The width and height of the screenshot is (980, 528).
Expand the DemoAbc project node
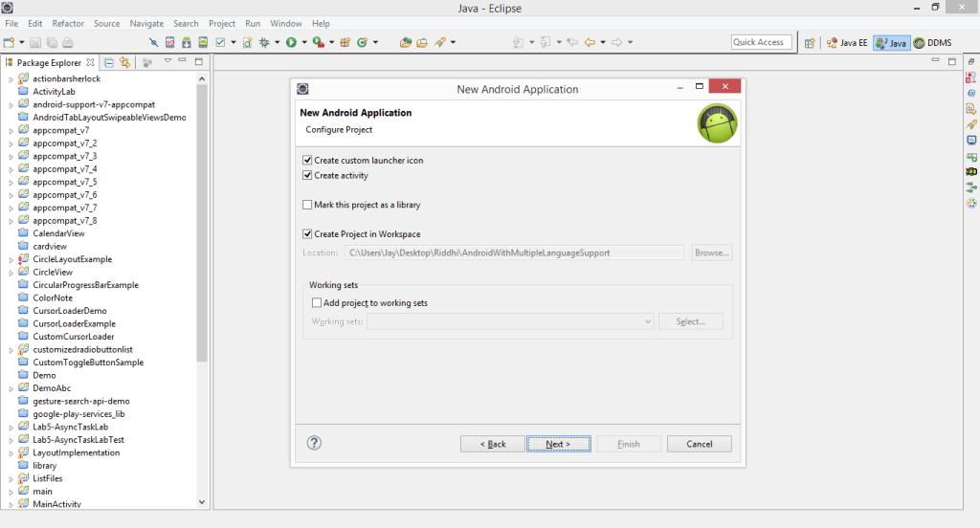pos(11,388)
